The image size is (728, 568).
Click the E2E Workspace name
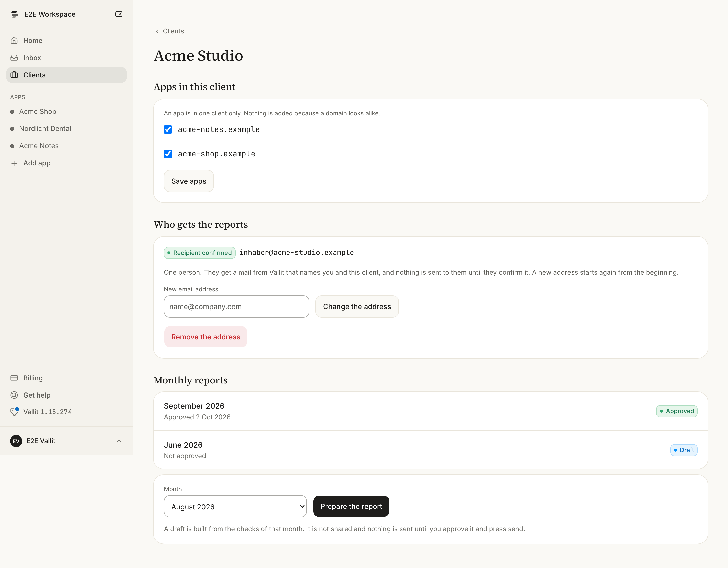50,14
